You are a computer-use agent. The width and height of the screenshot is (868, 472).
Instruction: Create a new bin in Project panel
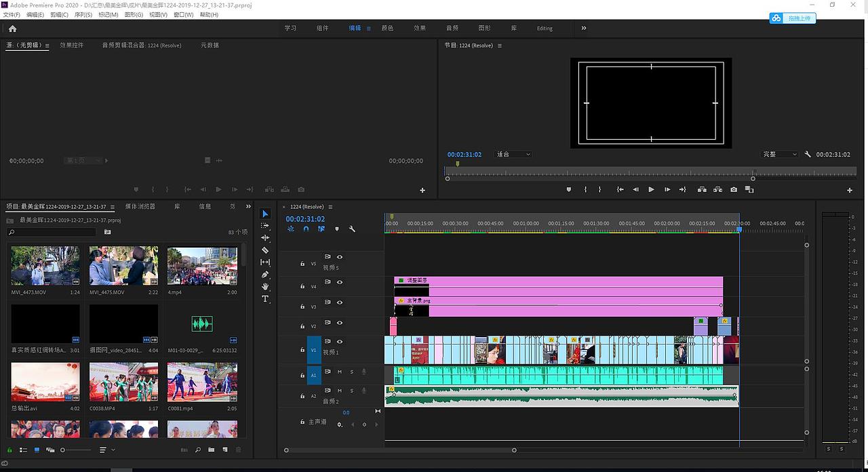pyautogui.click(x=212, y=450)
